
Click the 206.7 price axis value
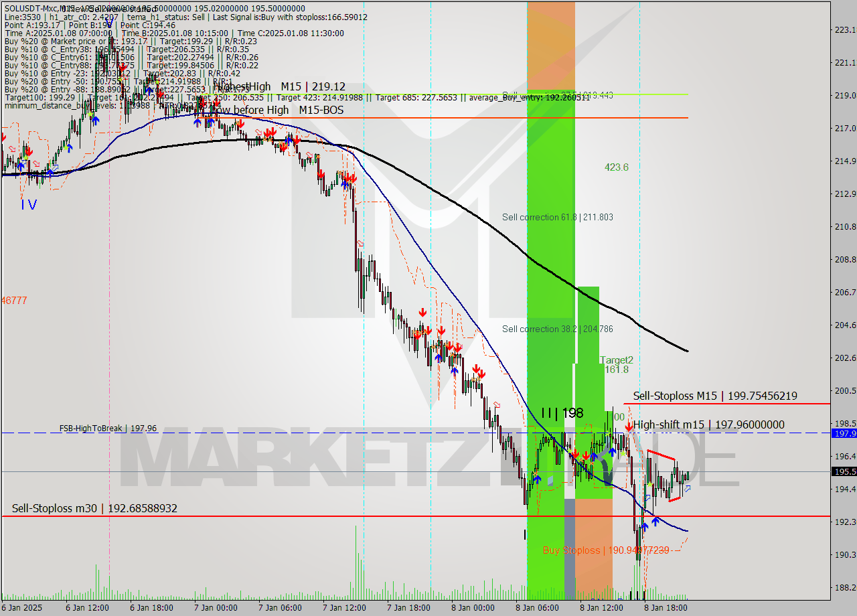click(x=846, y=292)
